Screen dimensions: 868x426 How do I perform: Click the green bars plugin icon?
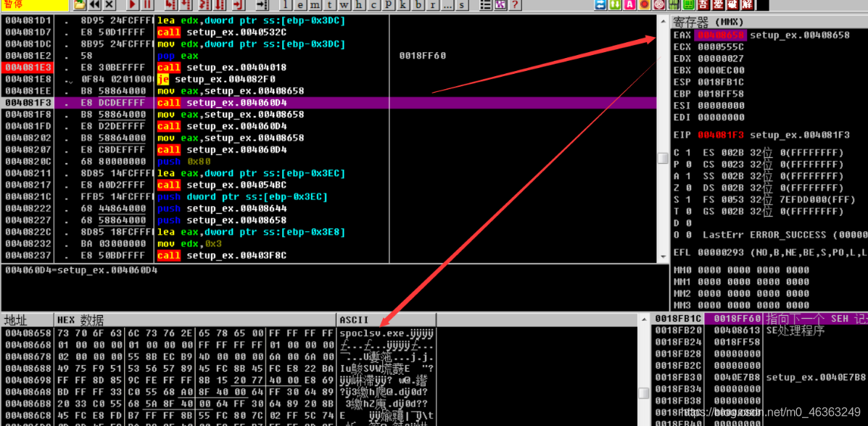pos(674,5)
